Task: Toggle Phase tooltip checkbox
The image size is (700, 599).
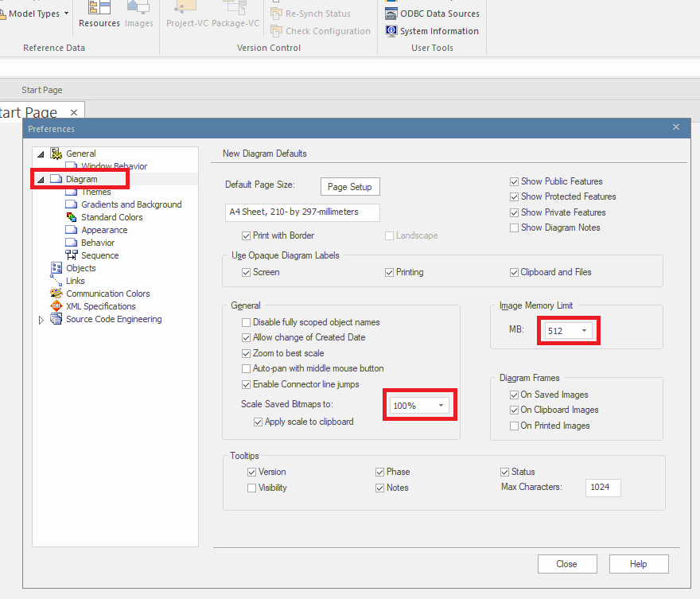Action: (380, 472)
